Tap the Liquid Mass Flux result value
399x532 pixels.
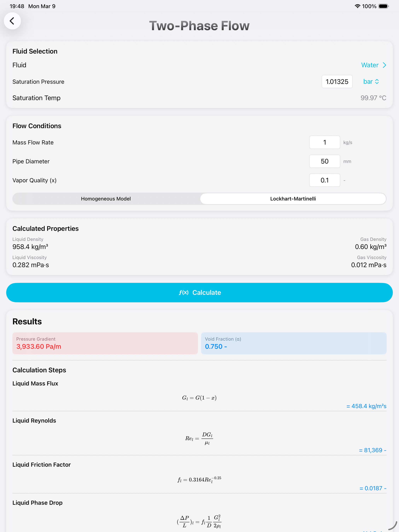366,406
